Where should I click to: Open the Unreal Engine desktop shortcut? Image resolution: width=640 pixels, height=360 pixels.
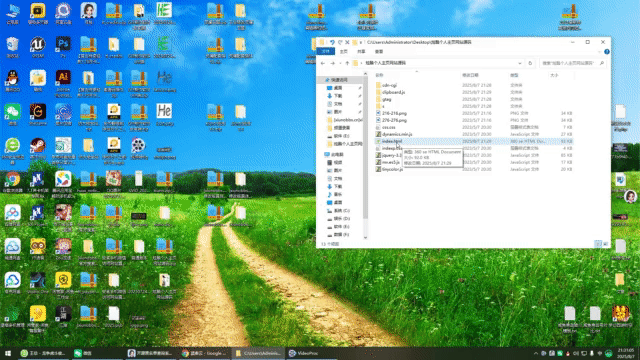coord(38,46)
